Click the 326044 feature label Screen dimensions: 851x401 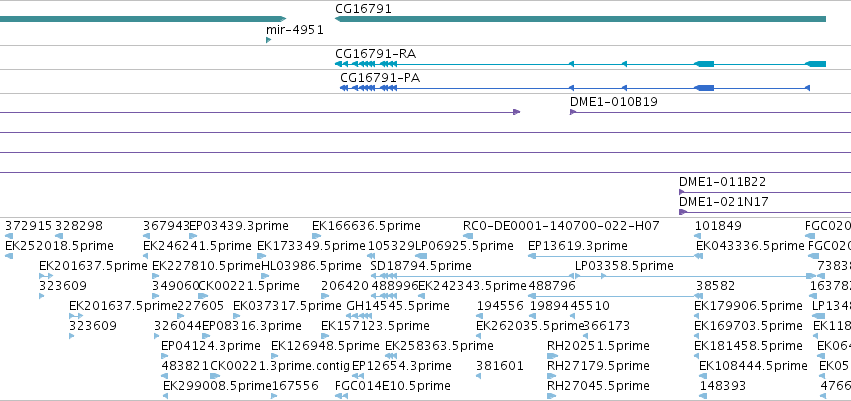click(178, 326)
